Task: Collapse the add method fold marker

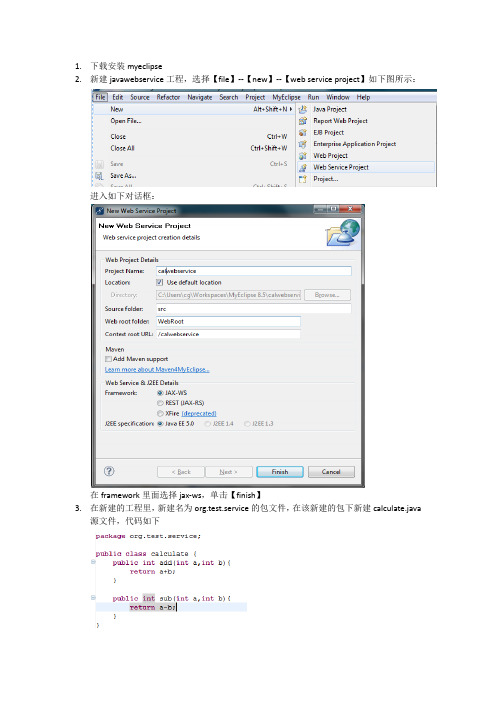Action: tap(93, 561)
